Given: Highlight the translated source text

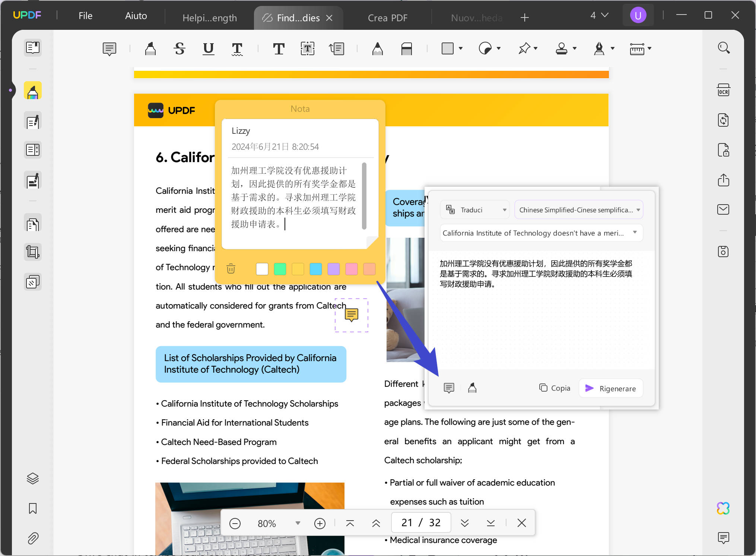Looking at the screenshot, I should pyautogui.click(x=472, y=388).
